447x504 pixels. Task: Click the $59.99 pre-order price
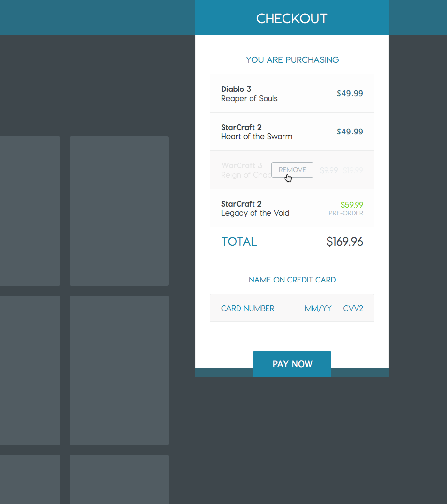point(352,205)
